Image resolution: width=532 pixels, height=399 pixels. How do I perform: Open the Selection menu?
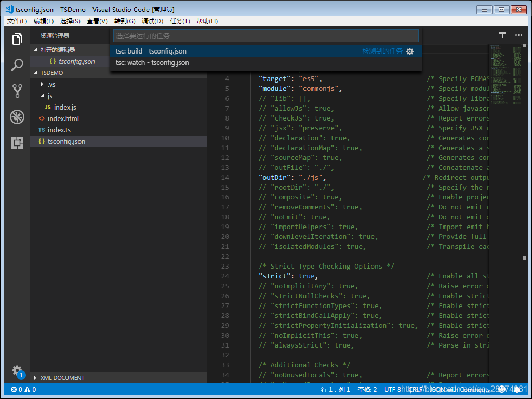point(70,21)
